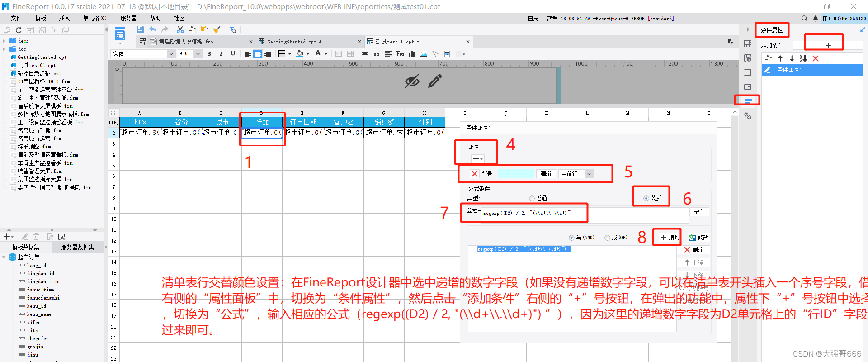Copy selection using the copy icon
Image resolution: width=868 pixels, height=362 pixels.
coord(193,29)
